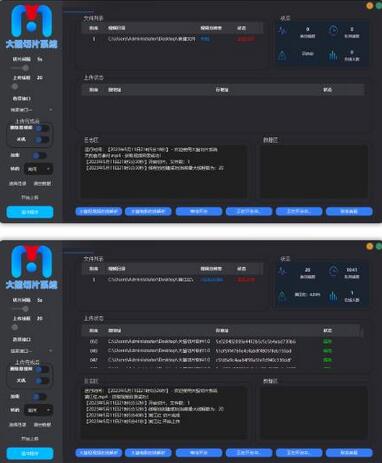Click the fifth blue bottom-row button in upper window
This screenshot has height=463, width=382.
click(x=299, y=211)
